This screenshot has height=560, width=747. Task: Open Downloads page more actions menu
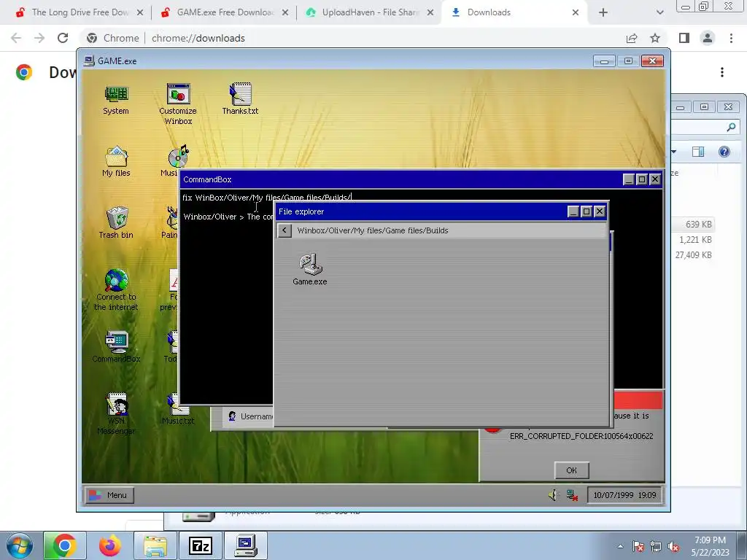click(x=722, y=72)
